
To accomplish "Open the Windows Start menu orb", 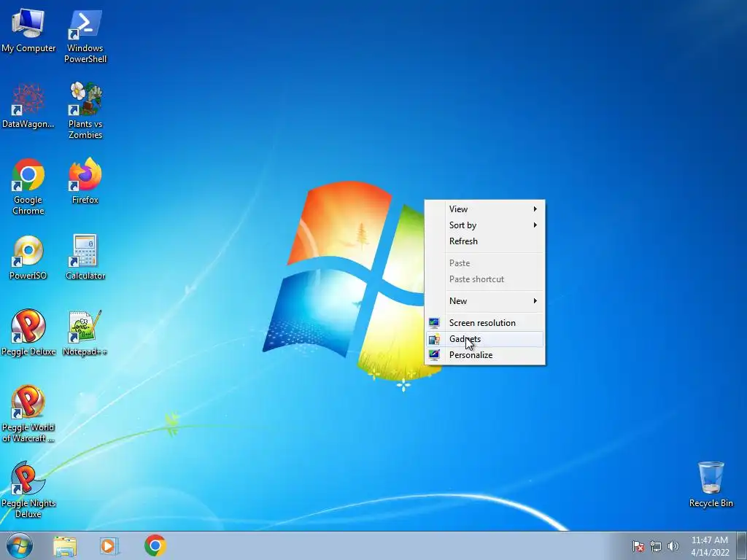I will coord(20,545).
